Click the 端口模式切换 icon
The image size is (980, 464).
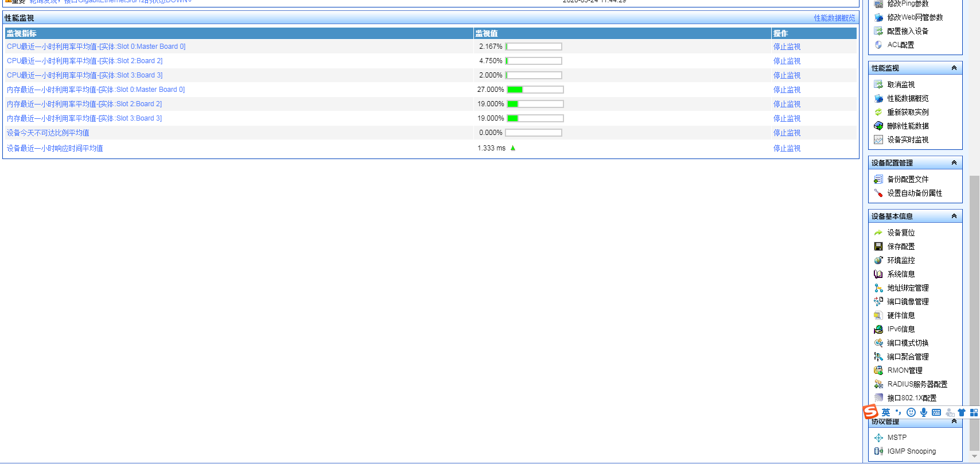(878, 343)
